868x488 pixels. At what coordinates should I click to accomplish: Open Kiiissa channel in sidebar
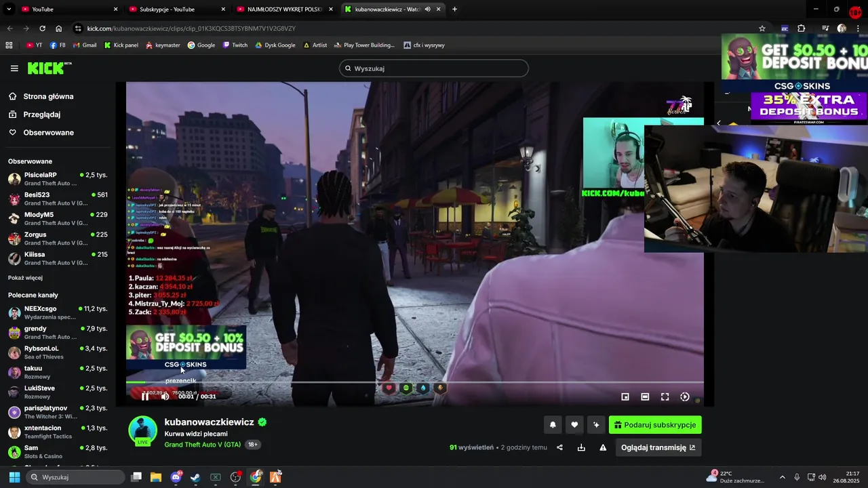58,258
